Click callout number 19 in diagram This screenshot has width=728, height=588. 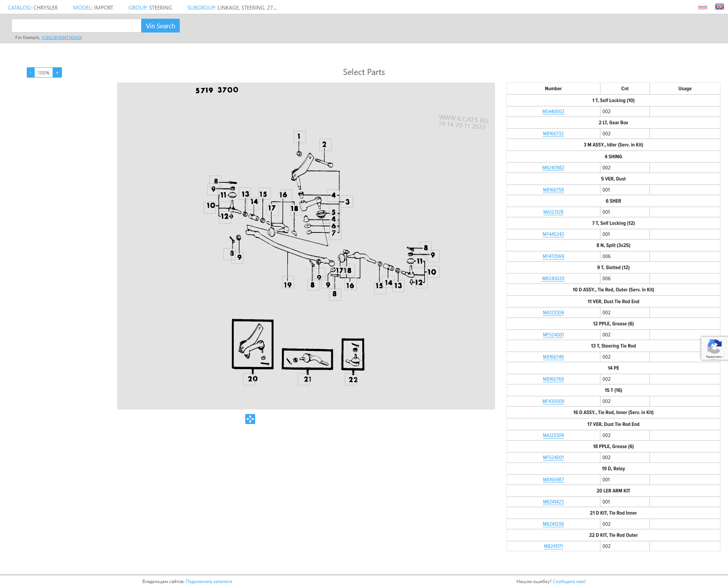288,284
